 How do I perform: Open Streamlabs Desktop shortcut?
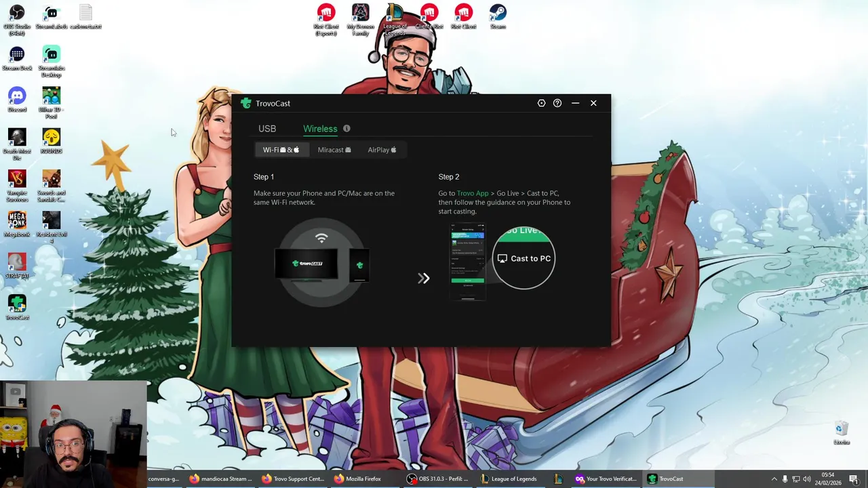[x=52, y=62]
